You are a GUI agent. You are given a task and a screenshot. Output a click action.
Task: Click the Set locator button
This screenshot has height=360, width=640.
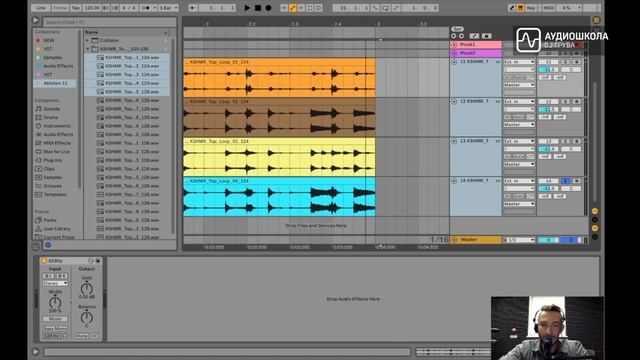(457, 29)
